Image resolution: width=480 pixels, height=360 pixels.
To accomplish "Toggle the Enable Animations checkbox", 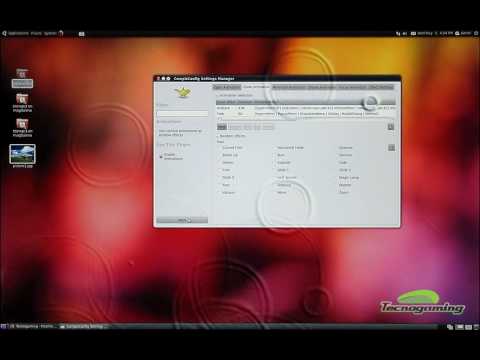I will click(x=161, y=156).
